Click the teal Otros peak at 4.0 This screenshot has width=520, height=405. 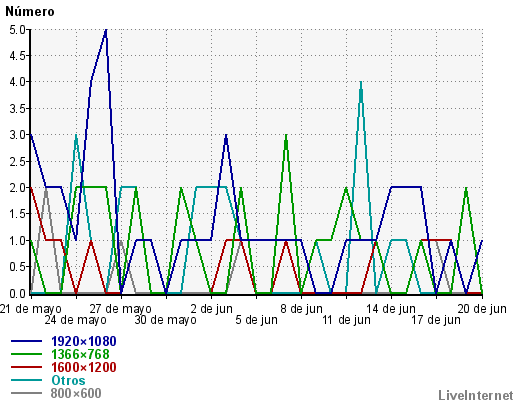point(361,82)
